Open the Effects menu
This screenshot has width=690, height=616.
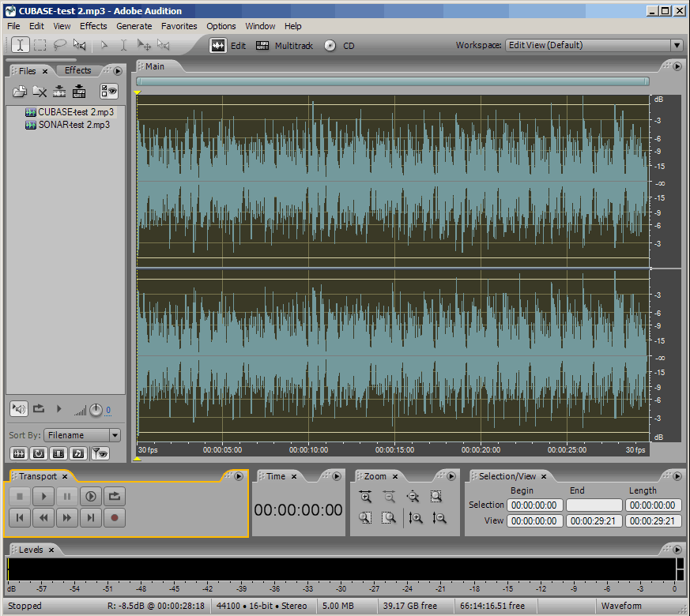click(93, 26)
